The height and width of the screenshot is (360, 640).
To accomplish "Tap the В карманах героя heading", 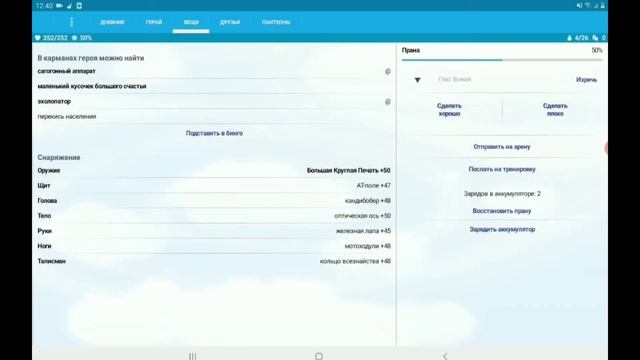I will (x=91, y=58).
